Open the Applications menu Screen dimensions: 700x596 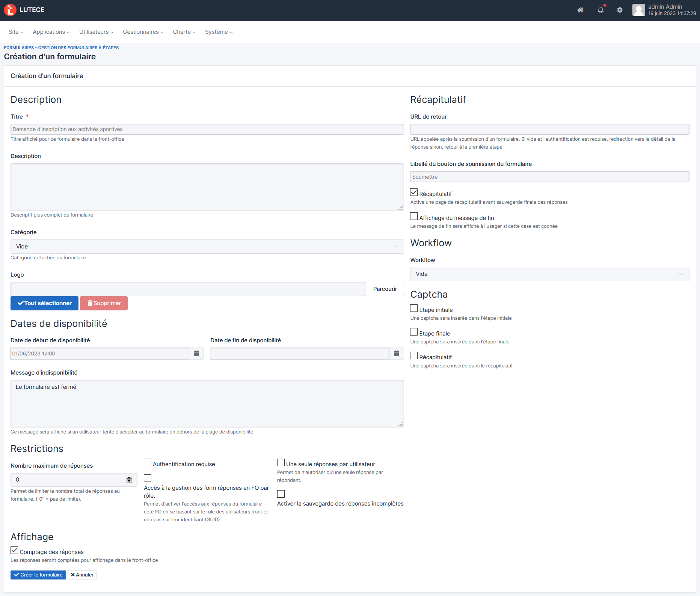51,32
